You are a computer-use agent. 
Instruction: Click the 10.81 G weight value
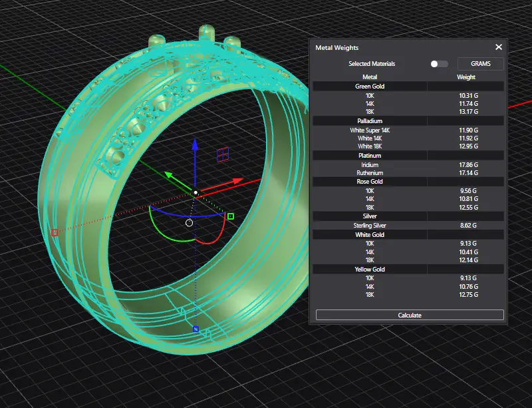coord(468,199)
